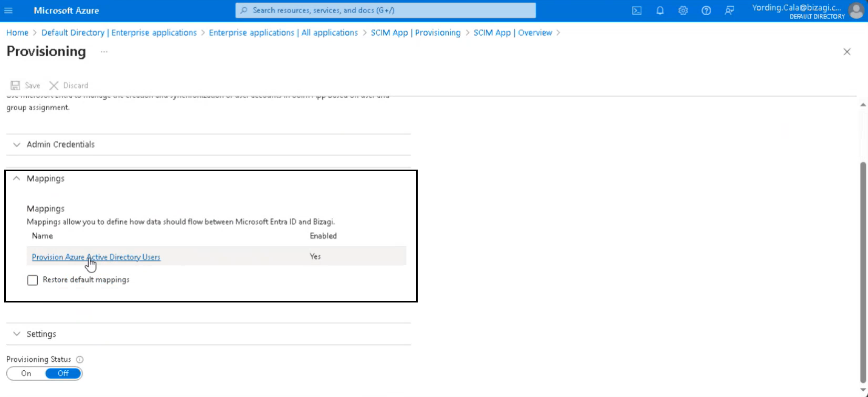The image size is (868, 397).
Task: Open Provision Azure Active Directory Users mapping
Action: pos(96,257)
